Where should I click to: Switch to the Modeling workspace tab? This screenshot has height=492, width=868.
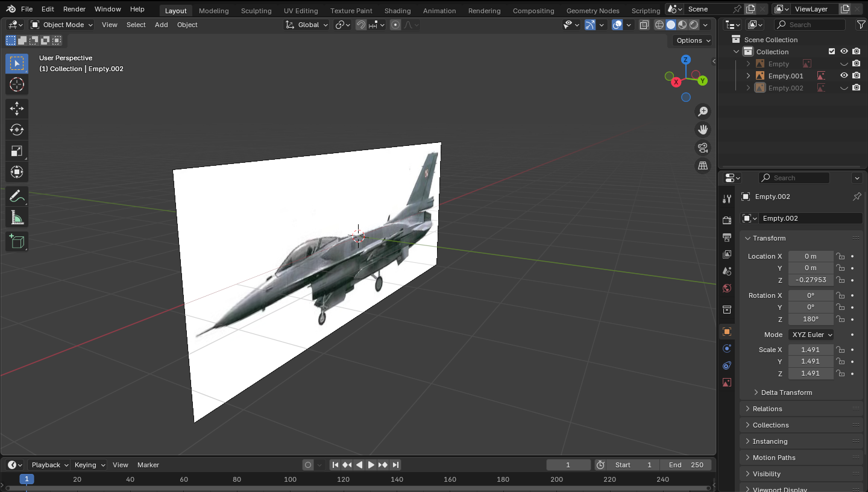pyautogui.click(x=214, y=11)
